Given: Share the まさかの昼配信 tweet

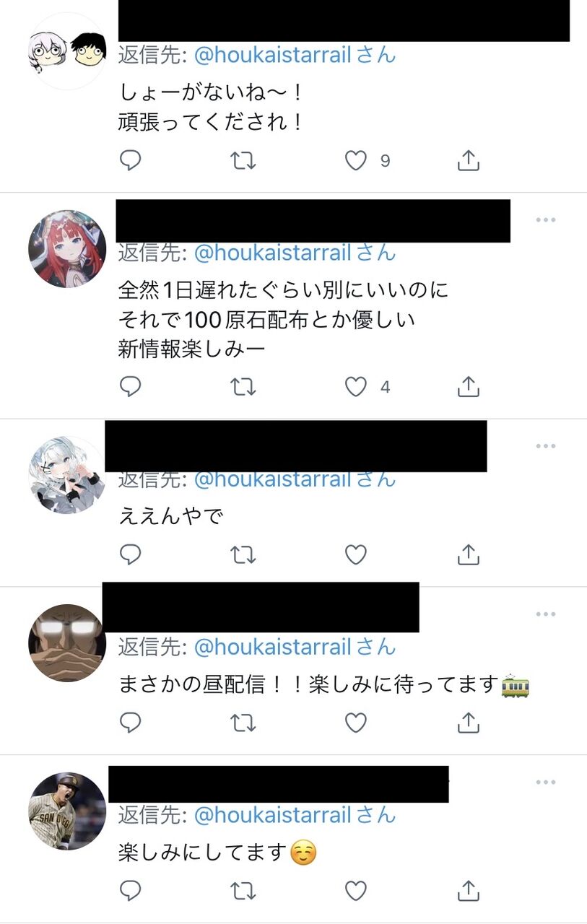Looking at the screenshot, I should pyautogui.click(x=469, y=722).
